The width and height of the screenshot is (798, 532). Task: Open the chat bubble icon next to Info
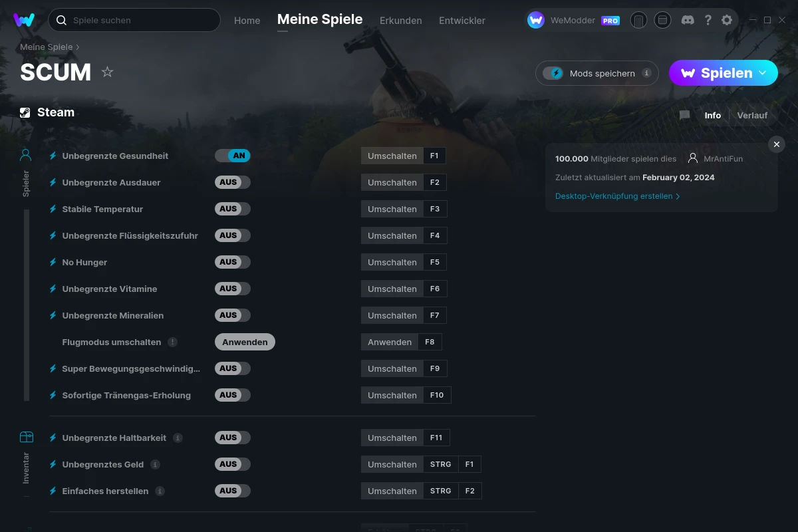coord(684,115)
